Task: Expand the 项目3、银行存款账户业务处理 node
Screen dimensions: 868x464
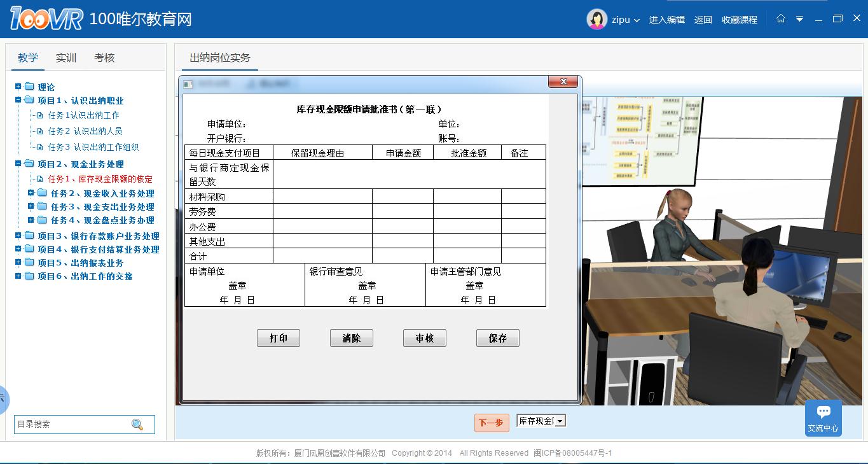Action: tap(18, 236)
